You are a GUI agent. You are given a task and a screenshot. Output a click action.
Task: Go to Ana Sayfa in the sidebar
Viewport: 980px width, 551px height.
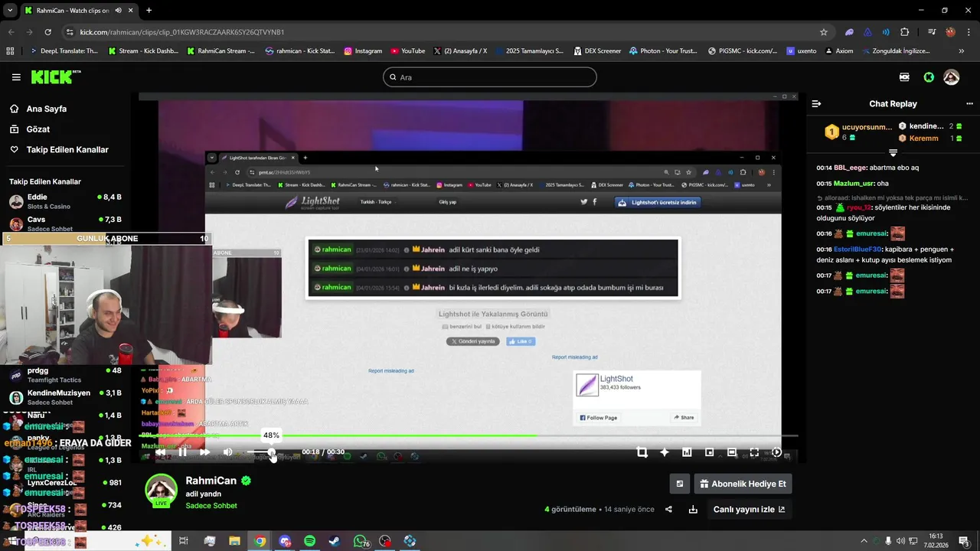pyautogui.click(x=47, y=109)
